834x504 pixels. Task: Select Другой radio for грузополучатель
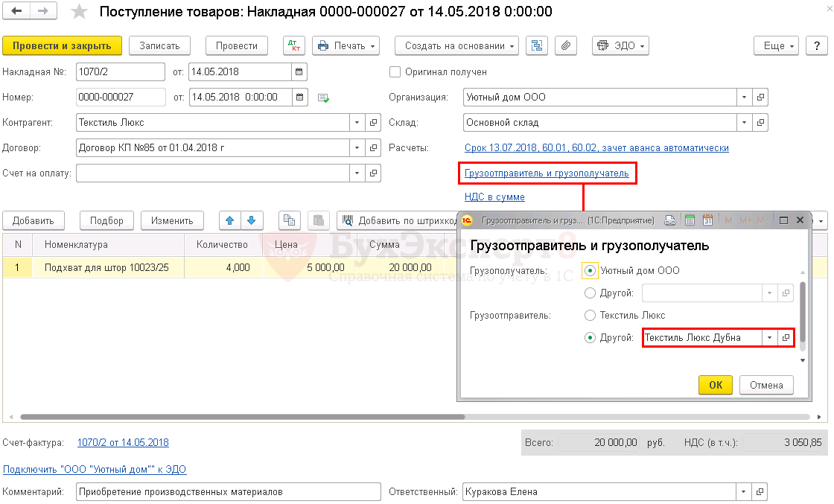click(x=591, y=293)
